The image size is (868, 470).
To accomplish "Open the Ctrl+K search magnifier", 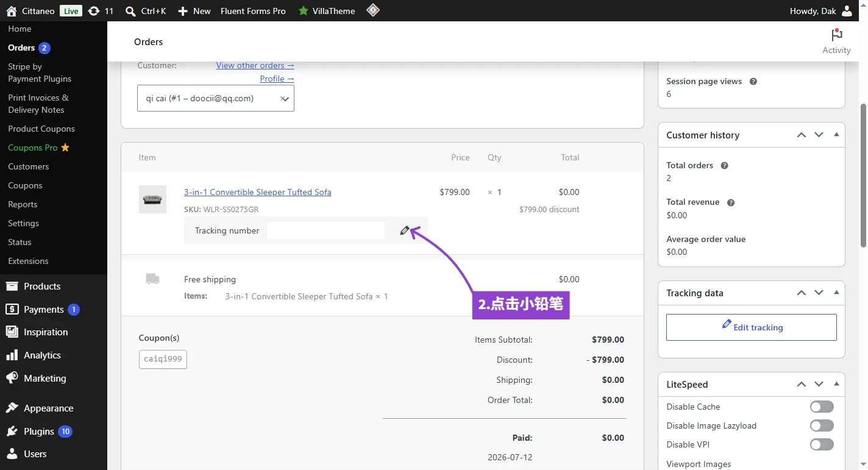I will pyautogui.click(x=130, y=11).
